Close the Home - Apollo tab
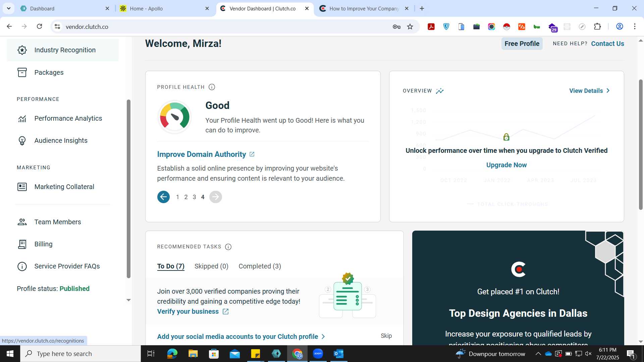This screenshot has height=362, width=644. [207, 8]
